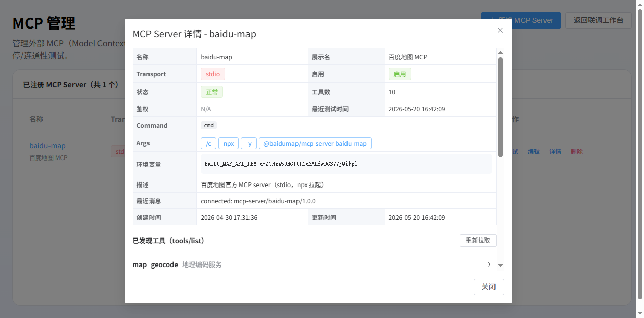Click the 百度地图 MCP display name value
This screenshot has width=644, height=318.
pos(408,57)
